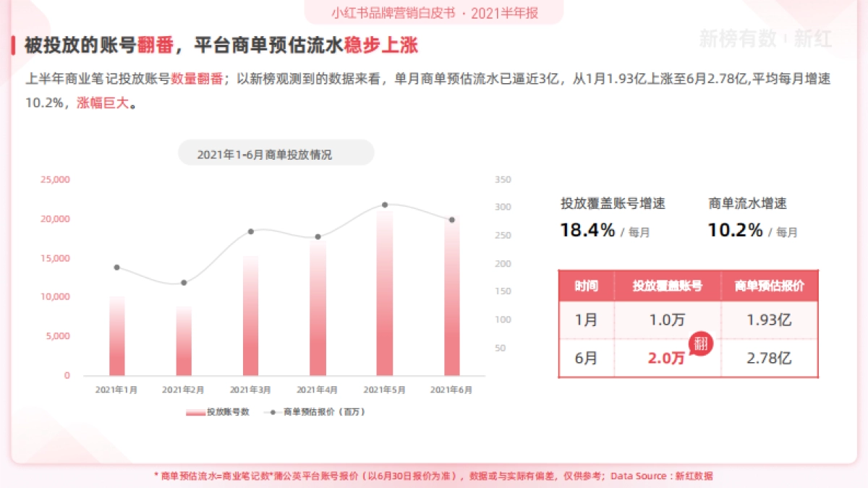Open the 投放覆盖账号 table header
Viewport: 868px width, 488px height.
[667, 286]
